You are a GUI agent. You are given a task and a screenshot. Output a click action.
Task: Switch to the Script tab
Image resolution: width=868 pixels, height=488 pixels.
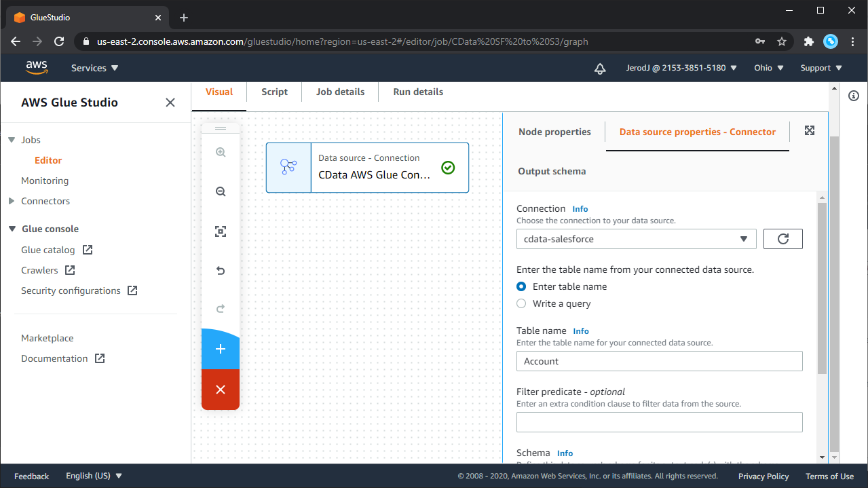(274, 92)
